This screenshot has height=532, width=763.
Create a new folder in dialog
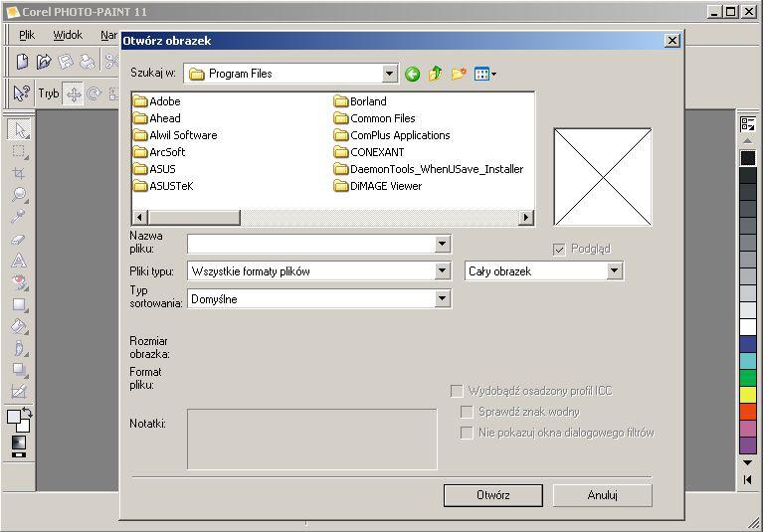click(x=459, y=74)
